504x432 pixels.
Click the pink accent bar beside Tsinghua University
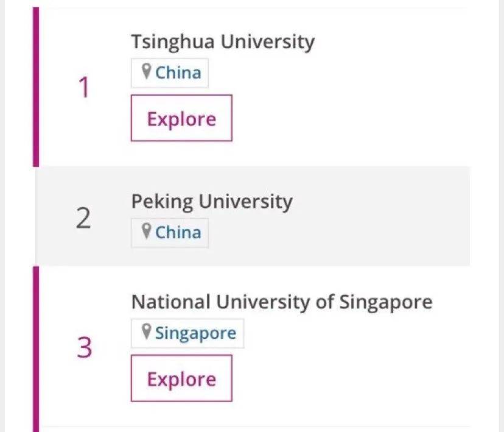pyautogui.click(x=35, y=85)
